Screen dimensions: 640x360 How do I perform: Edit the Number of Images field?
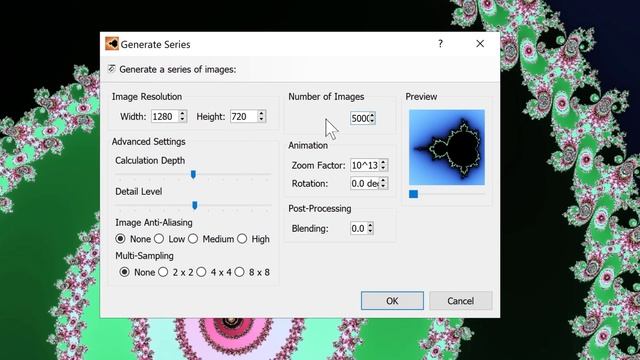(x=360, y=118)
